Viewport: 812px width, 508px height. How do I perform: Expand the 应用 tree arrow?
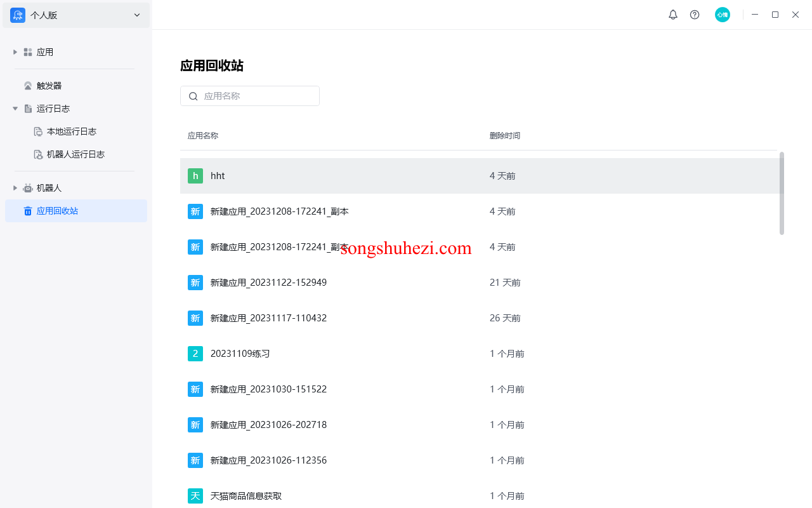(x=15, y=52)
